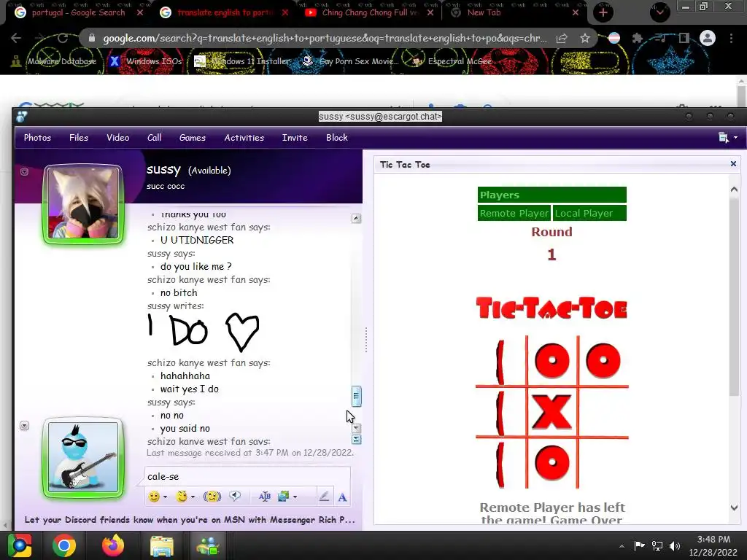Click the jump-to-bottom button below chat scrollbar

pos(356,440)
